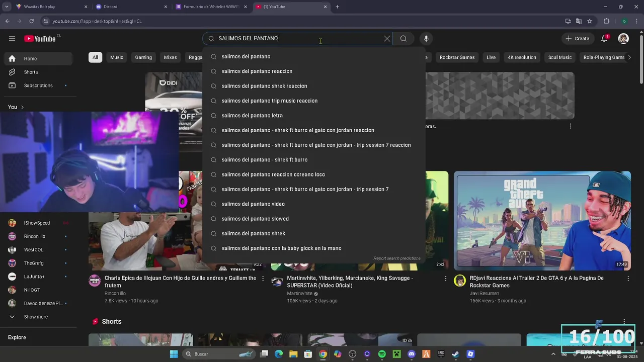The image size is (644, 362).
Task: Open the Martinwhite channel link
Action: pyautogui.click(x=300, y=293)
